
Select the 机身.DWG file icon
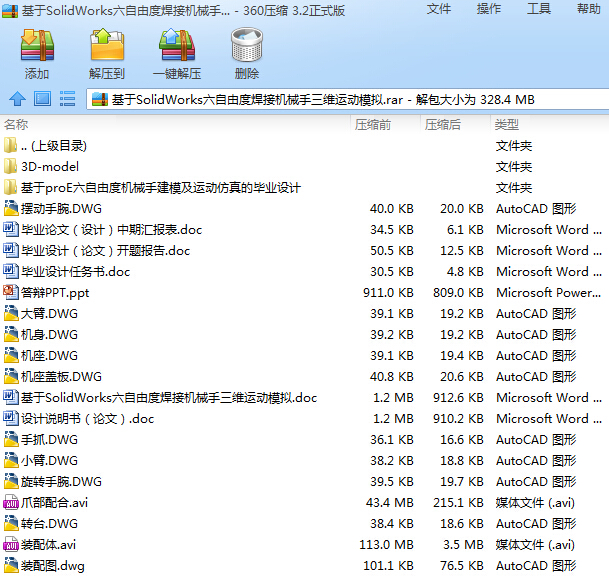click(11, 334)
